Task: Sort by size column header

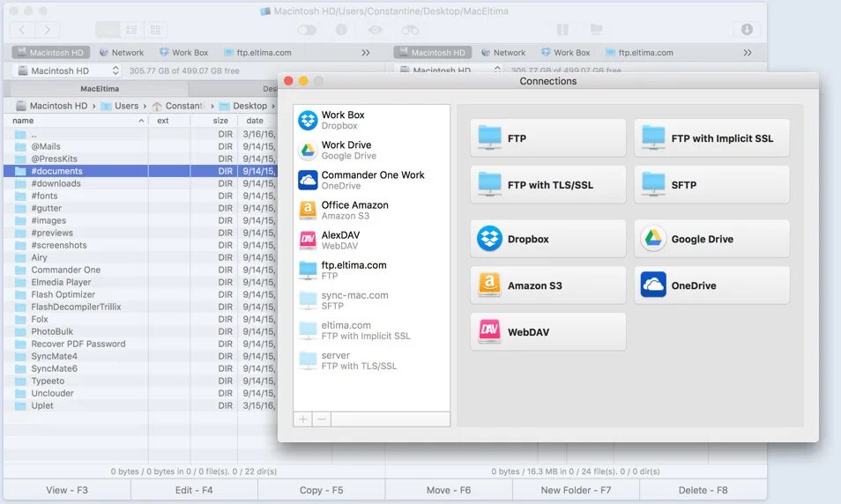Action: click(214, 121)
